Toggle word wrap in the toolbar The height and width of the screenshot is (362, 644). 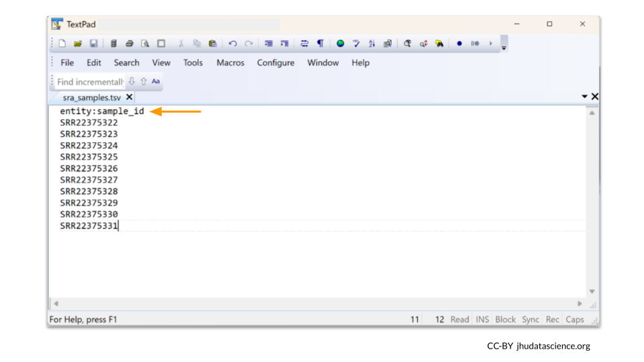[x=304, y=44]
